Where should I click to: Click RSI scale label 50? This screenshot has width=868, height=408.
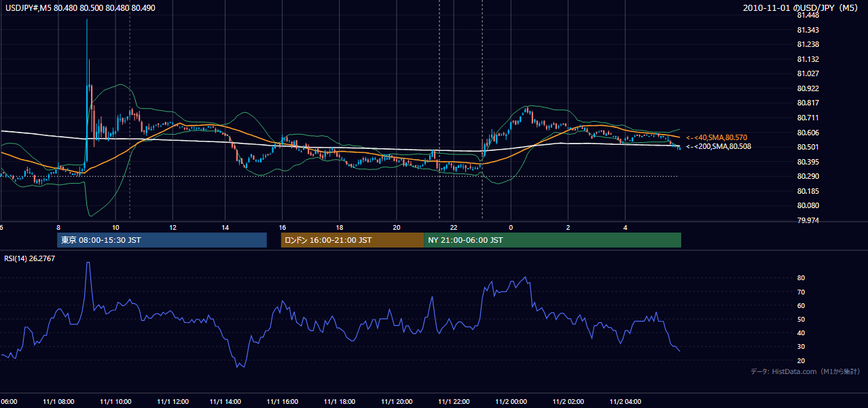coord(801,319)
